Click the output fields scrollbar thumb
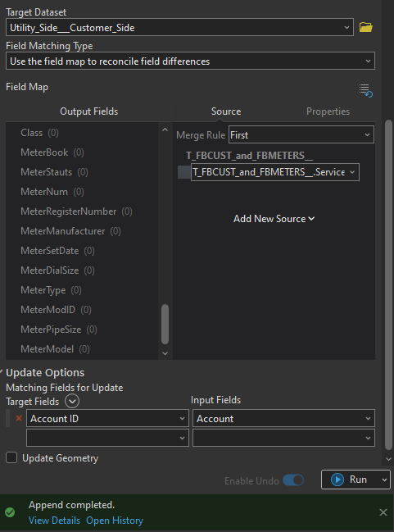The height and width of the screenshot is (532, 394). [165, 324]
